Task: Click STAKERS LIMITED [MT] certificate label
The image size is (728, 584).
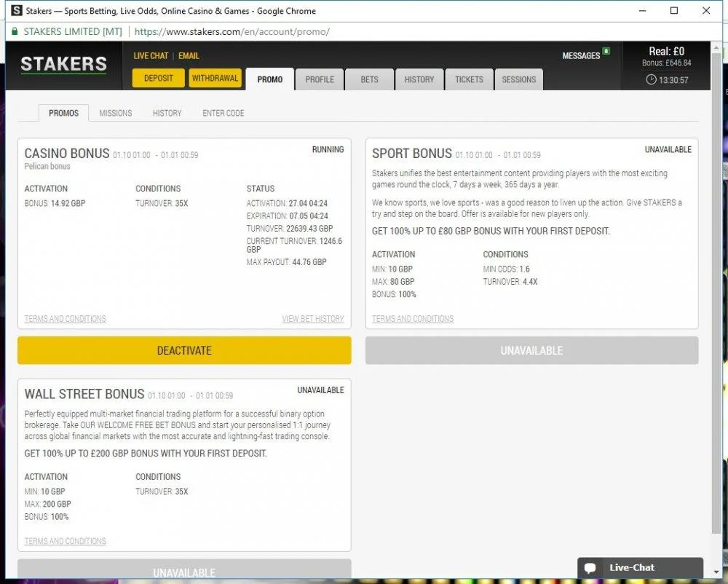Action: pyautogui.click(x=72, y=31)
